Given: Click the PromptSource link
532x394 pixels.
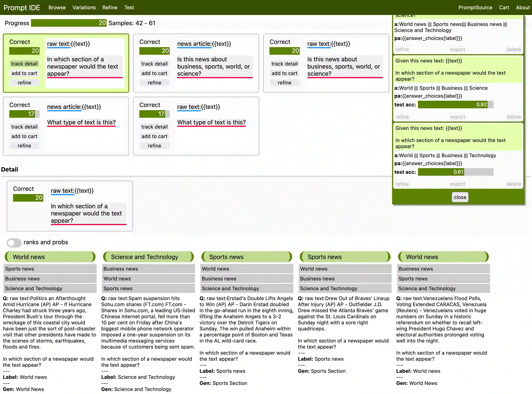Looking at the screenshot, I should 475,7.
